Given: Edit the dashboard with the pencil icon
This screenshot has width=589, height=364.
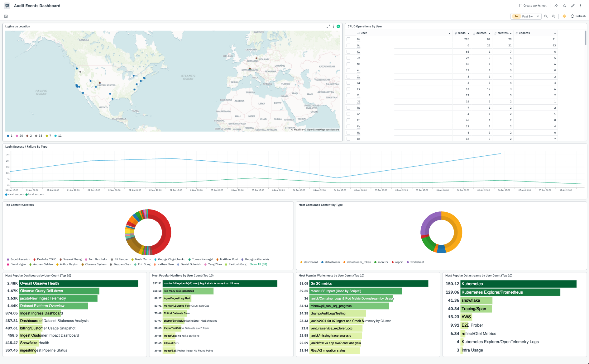Looking at the screenshot, I should click(x=573, y=6).
